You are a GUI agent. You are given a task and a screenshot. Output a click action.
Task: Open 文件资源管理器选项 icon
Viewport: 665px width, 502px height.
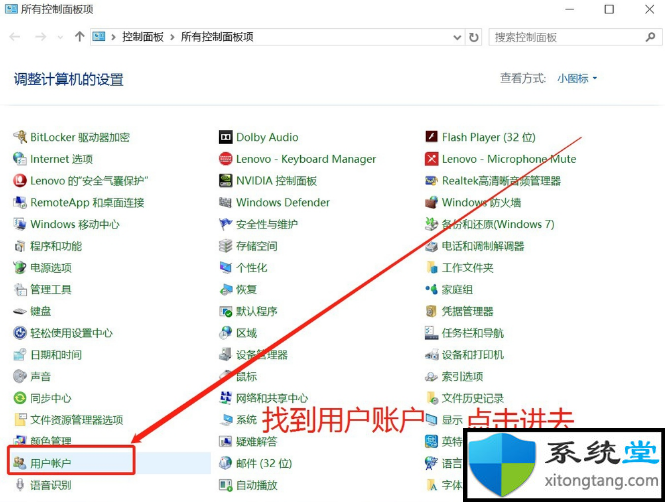20,420
